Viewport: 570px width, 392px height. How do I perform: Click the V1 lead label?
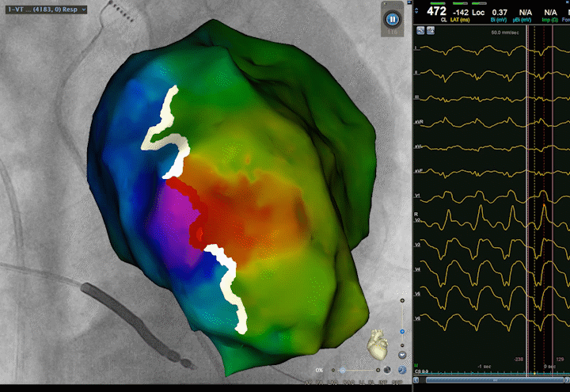pos(417,196)
